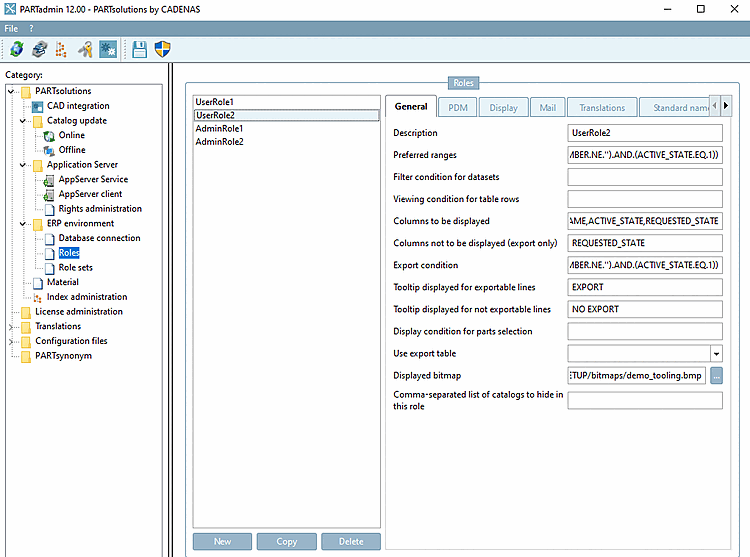Click the keys icon in toolbar
This screenshot has height=557, width=750.
tap(85, 49)
